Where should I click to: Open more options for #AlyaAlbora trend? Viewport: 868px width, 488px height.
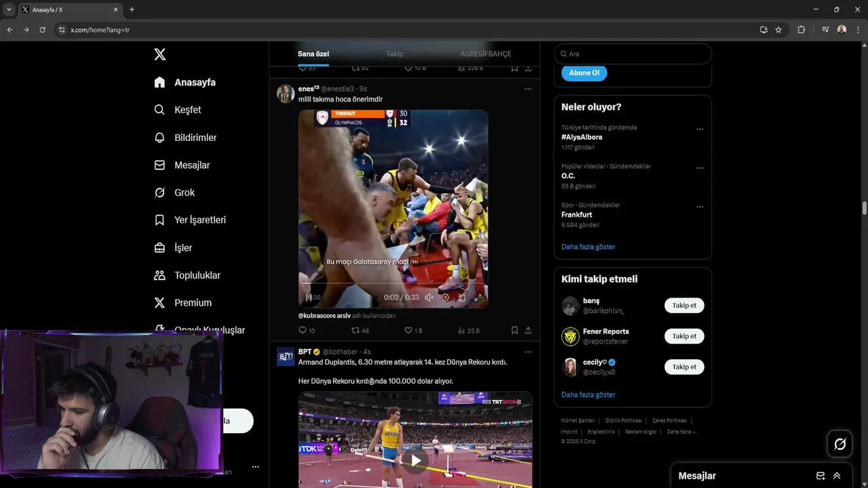click(x=700, y=129)
